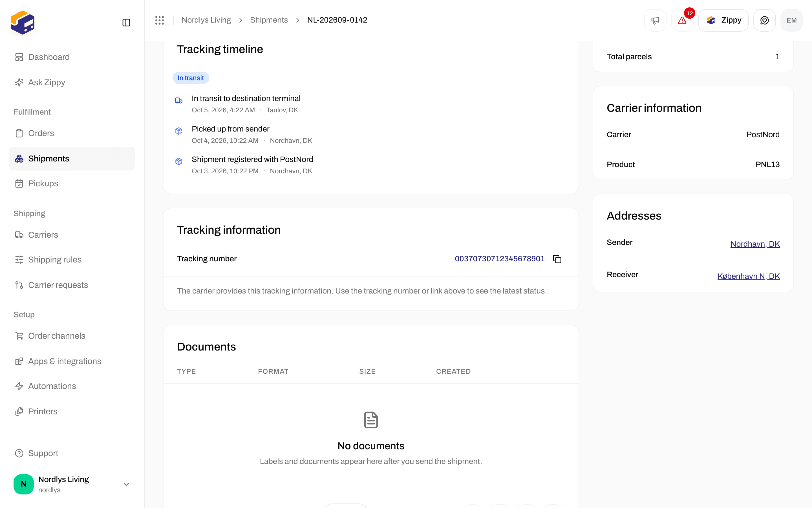Open the apps grid launcher
Image resolution: width=812 pixels, height=508 pixels.
tap(159, 20)
